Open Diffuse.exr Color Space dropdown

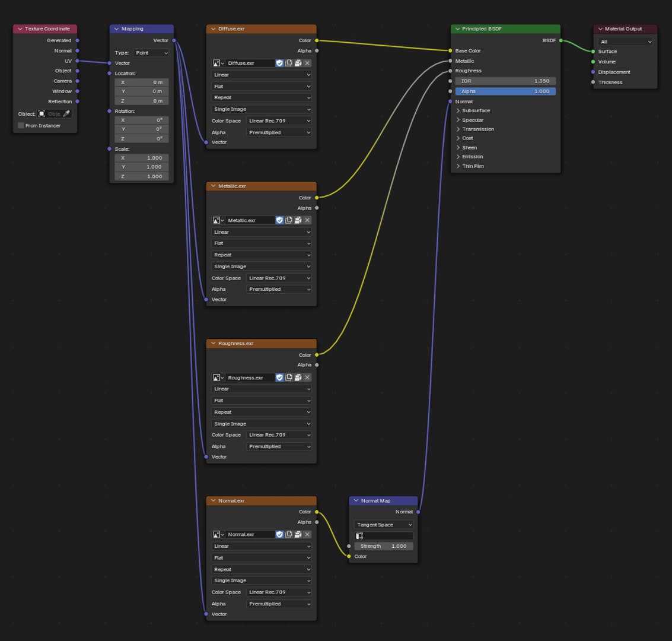coord(279,121)
